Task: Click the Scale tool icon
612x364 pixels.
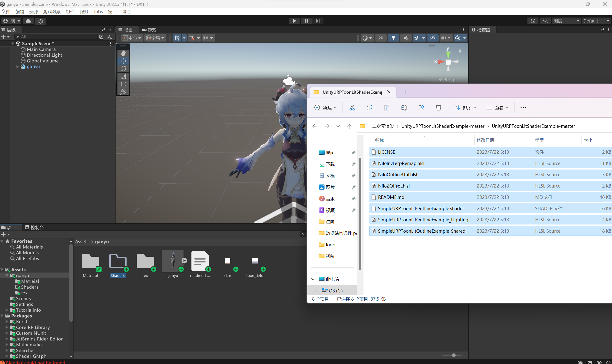Action: coord(123,76)
